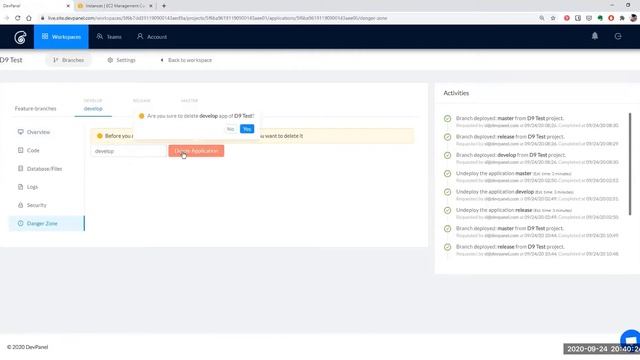Open the project Settings tab

tap(121, 60)
